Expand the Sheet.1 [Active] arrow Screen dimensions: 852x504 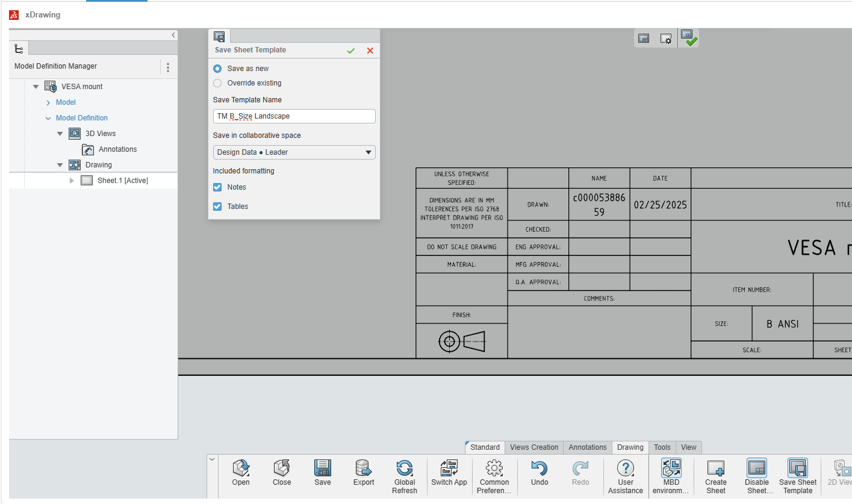[72, 181]
